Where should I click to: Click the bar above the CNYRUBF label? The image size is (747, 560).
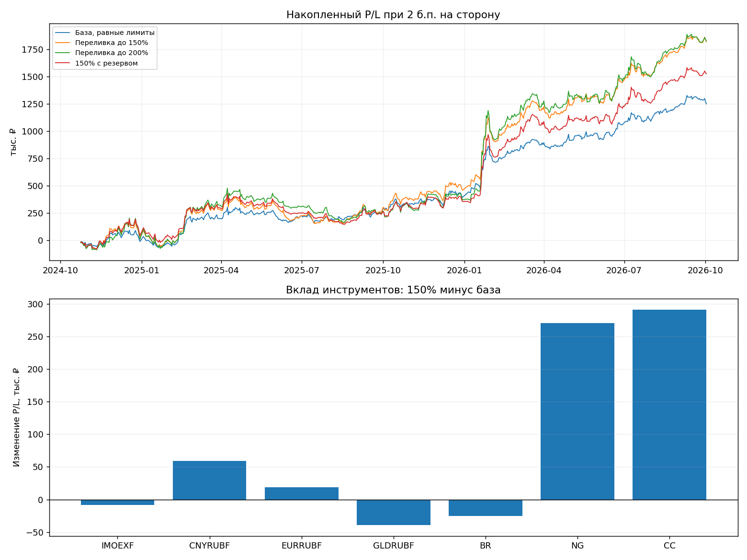click(x=210, y=481)
